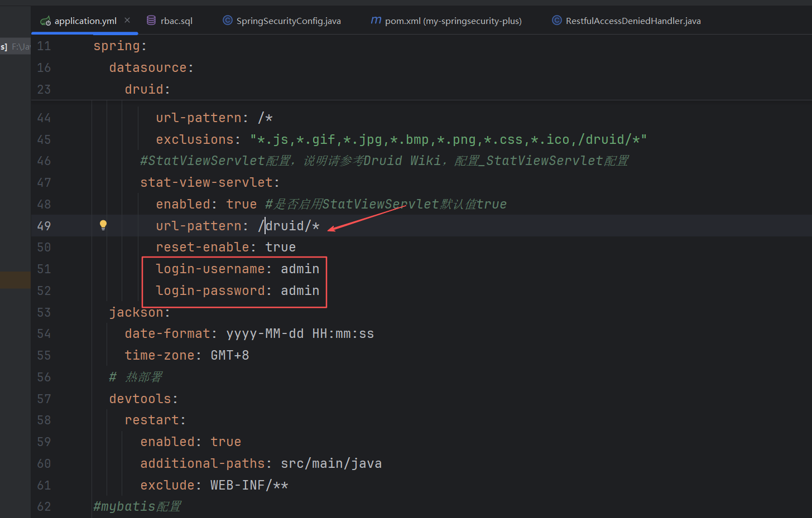
Task: Click the sticky header line 'datasource:'
Action: pyautogui.click(x=151, y=67)
